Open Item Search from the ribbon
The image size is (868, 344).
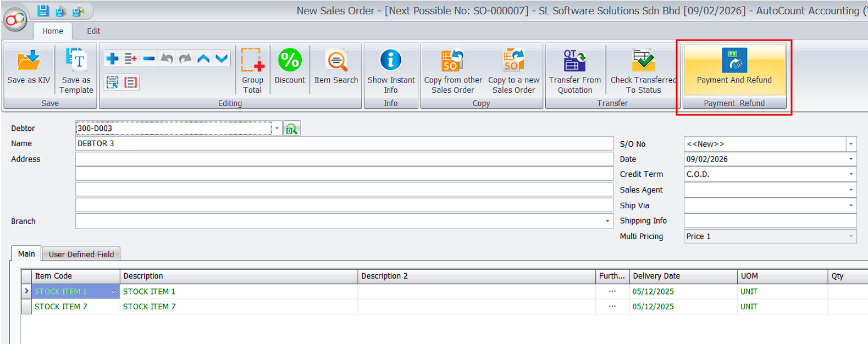pos(336,62)
